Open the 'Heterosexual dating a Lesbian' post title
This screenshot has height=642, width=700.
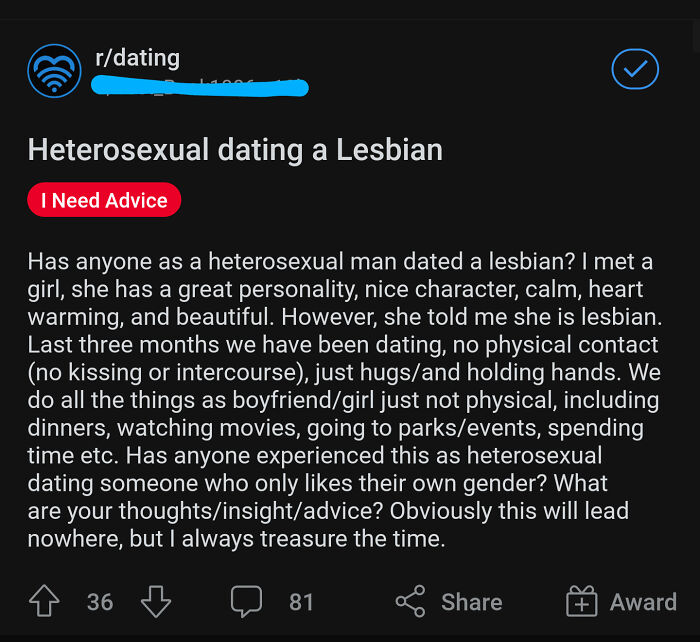coord(235,150)
